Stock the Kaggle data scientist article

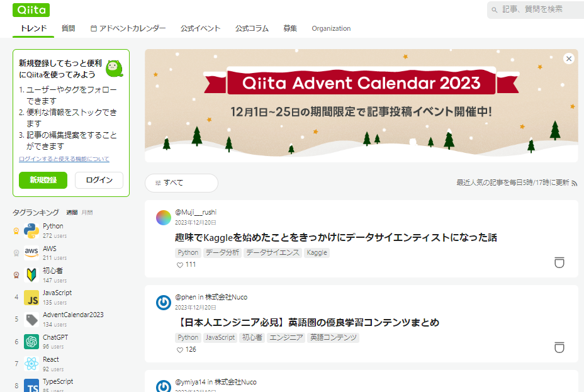click(x=559, y=262)
